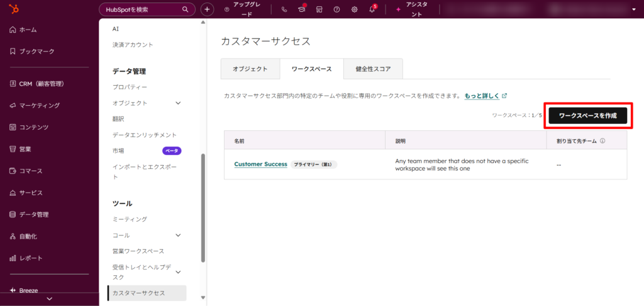The height and width of the screenshot is (306, 644).
Task: Click the plus create icon in top bar
Action: click(208, 9)
